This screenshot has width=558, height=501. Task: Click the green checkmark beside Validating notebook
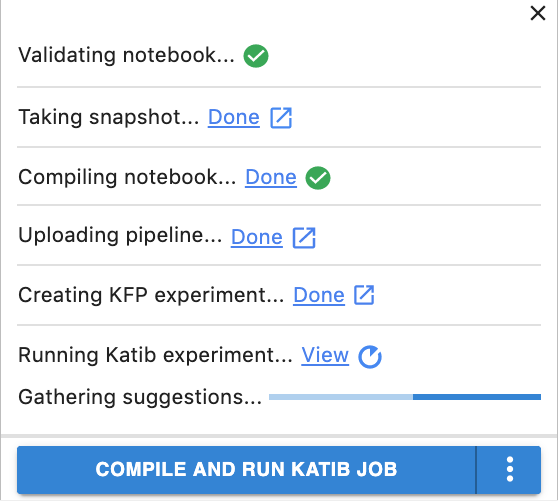[256, 56]
